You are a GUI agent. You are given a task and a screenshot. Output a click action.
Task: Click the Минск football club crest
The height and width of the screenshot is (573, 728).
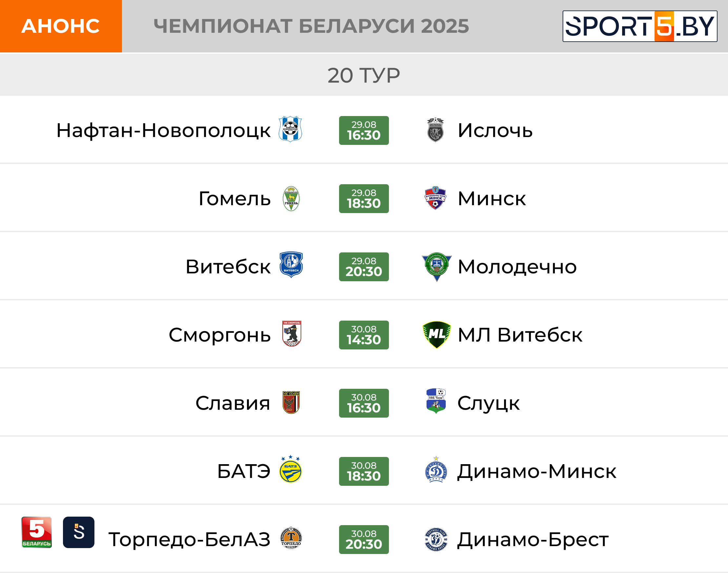[x=435, y=198]
